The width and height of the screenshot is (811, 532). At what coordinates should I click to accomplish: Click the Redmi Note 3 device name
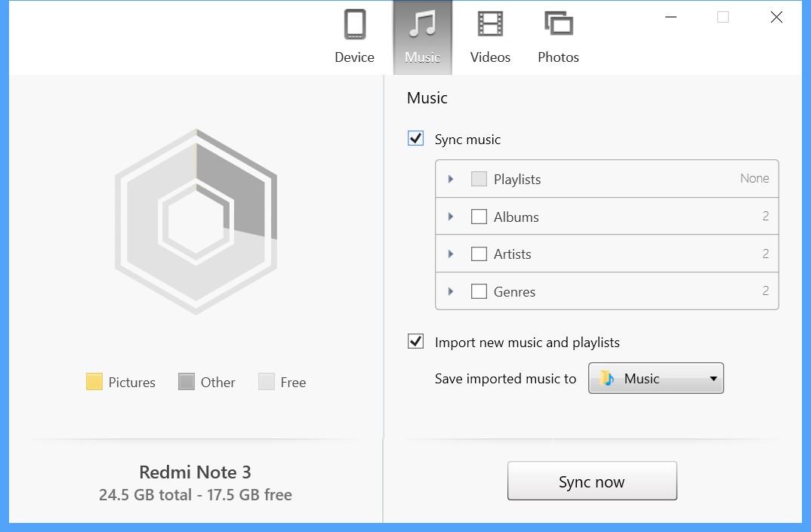click(196, 472)
